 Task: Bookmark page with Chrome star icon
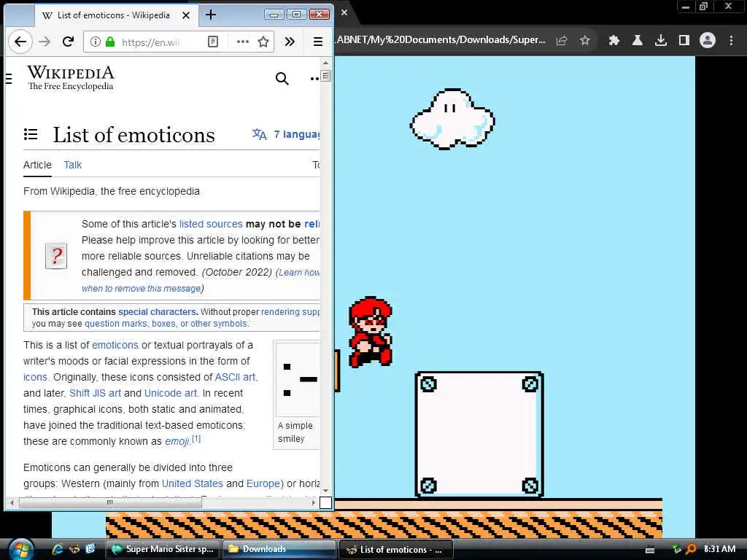click(585, 41)
